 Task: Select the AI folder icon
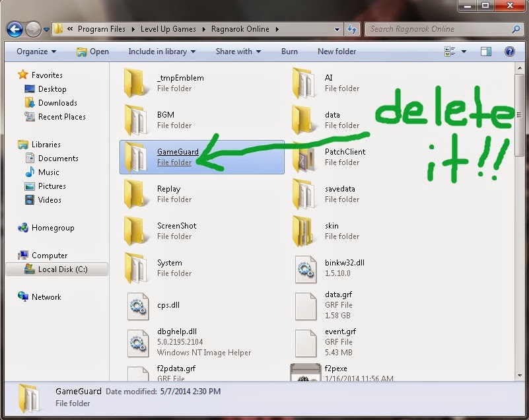[303, 83]
